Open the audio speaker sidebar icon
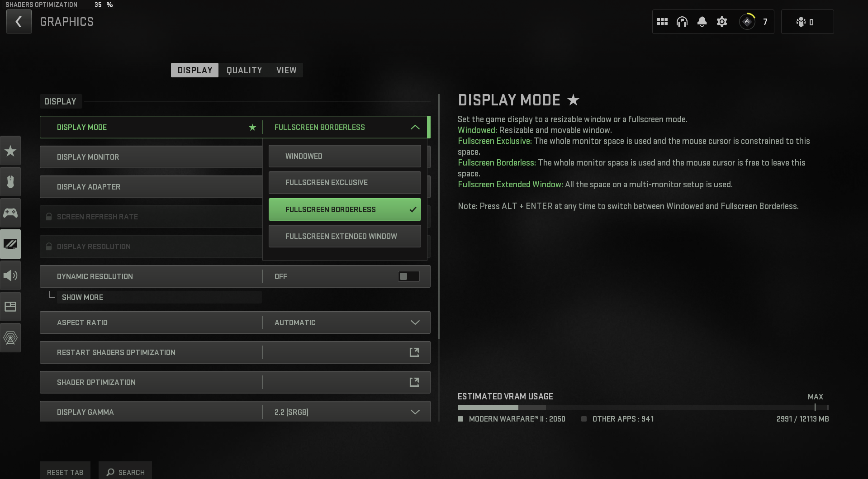Viewport: 868px width, 479px height. (10, 275)
